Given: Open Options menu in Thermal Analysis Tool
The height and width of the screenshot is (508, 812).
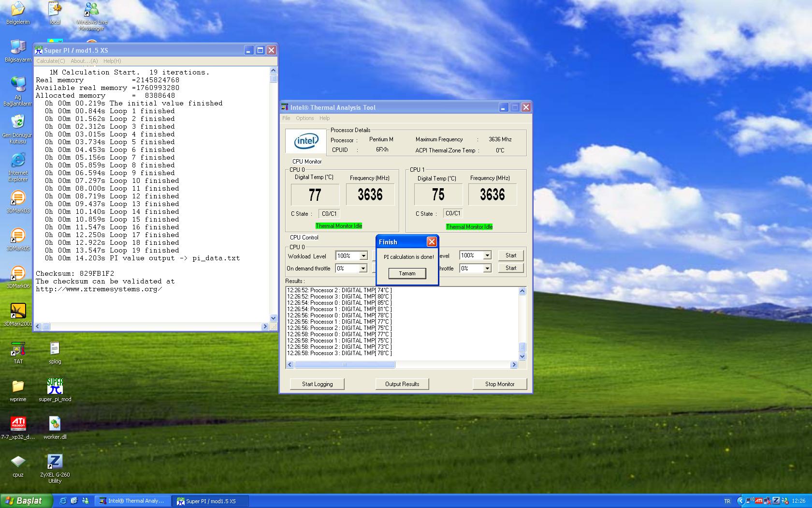Looking at the screenshot, I should point(304,118).
